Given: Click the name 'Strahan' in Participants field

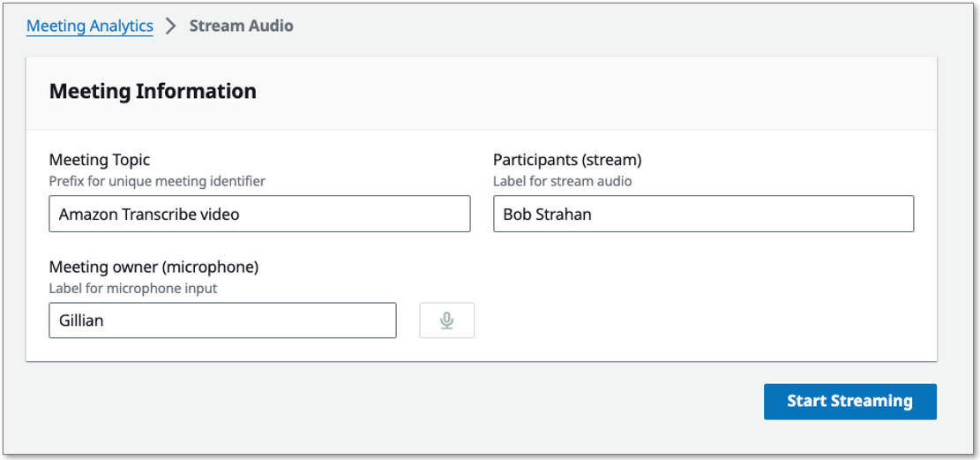Looking at the screenshot, I should click(x=564, y=215).
